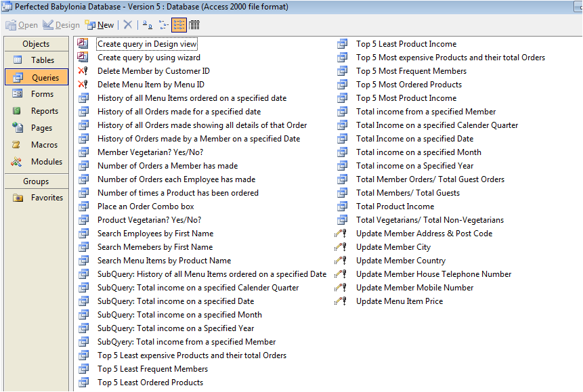Select Create query in Design view
The image size is (583, 392).
pyautogui.click(x=147, y=44)
